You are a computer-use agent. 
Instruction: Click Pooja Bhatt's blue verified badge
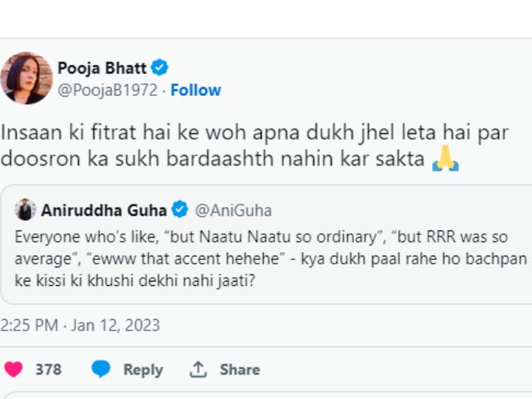[160, 67]
